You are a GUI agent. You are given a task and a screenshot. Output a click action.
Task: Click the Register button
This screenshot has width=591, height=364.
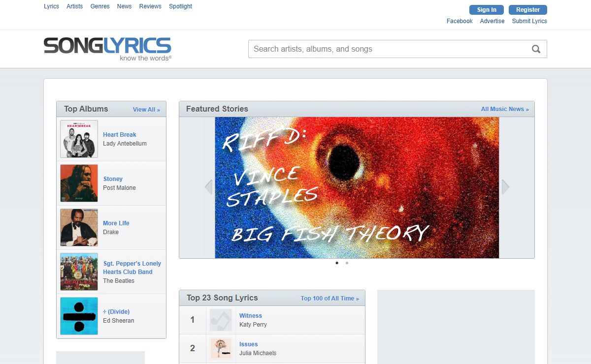tap(528, 10)
